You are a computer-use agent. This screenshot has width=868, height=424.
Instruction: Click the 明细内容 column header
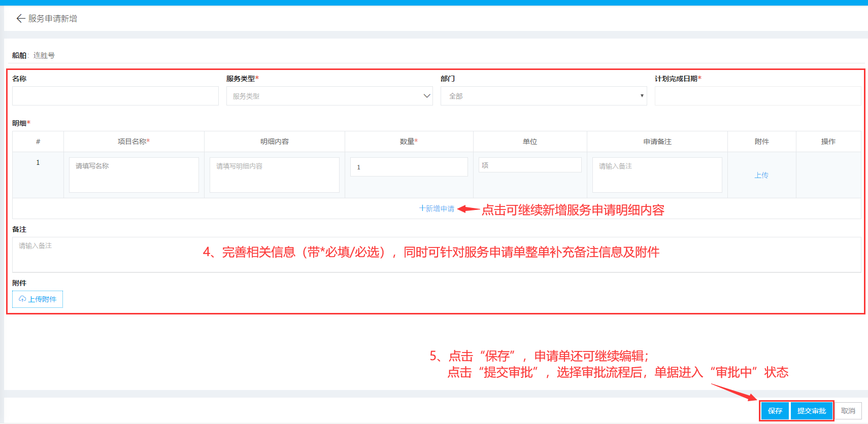(275, 142)
